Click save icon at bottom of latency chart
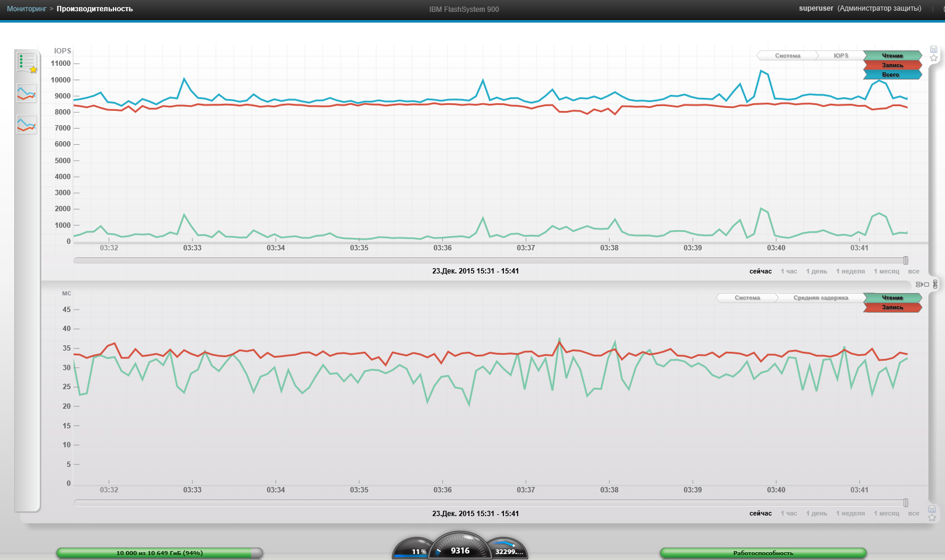The height and width of the screenshot is (560, 945). [x=932, y=509]
